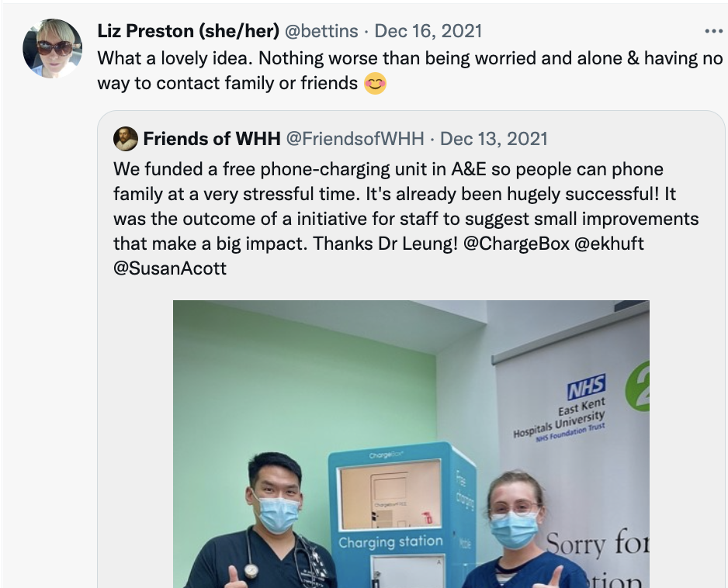The image size is (728, 588).
Task: Open the charging station photo
Action: pos(411,444)
